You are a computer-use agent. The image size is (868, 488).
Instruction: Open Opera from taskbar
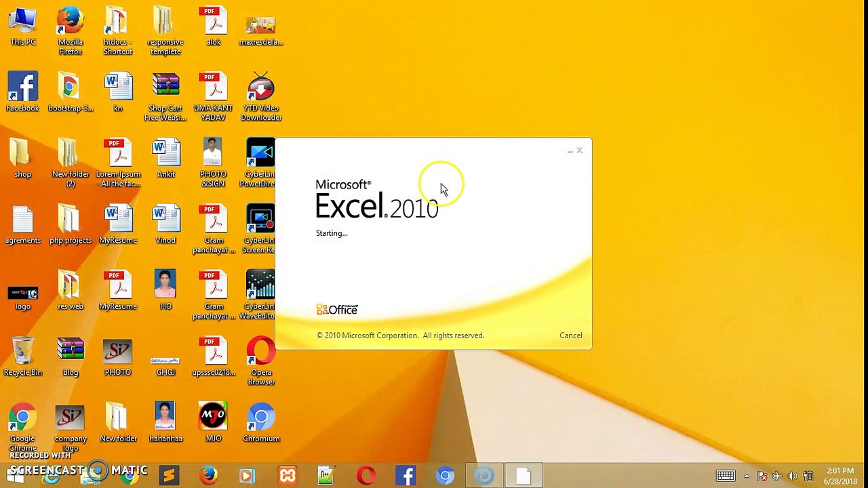pos(366,476)
